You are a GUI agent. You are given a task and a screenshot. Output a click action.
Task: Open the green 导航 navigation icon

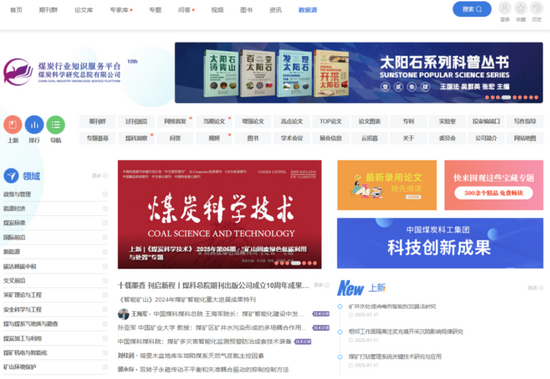point(56,125)
